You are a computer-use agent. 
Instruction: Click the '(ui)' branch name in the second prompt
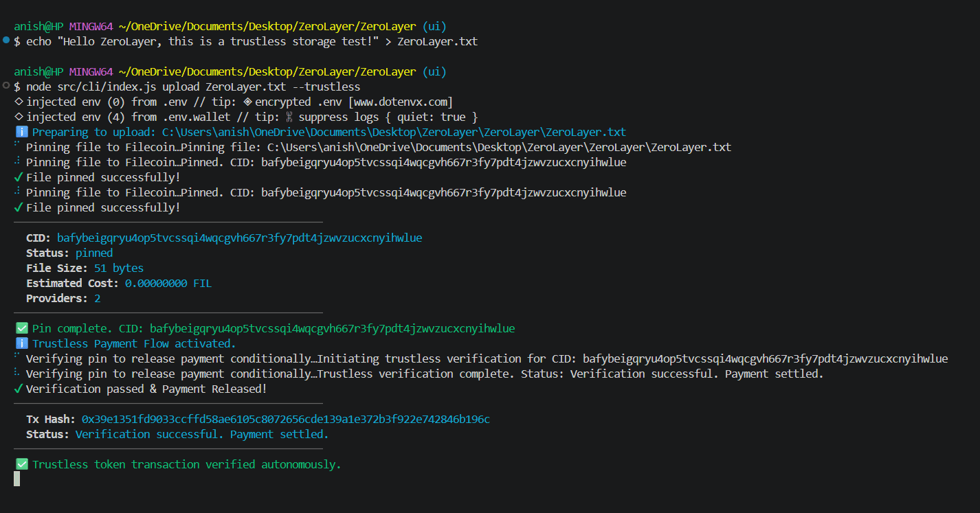point(434,71)
